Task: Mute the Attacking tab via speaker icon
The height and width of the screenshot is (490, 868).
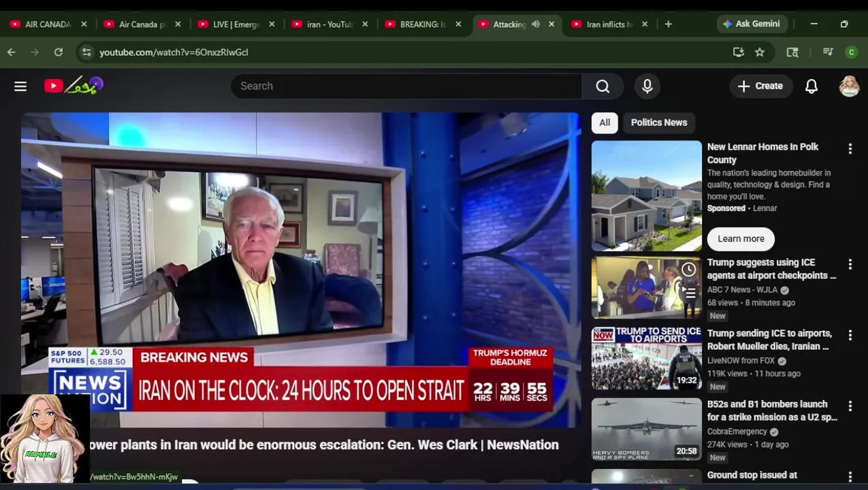Action: point(536,24)
